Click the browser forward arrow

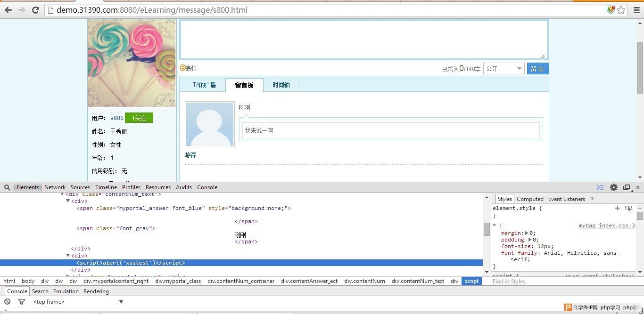click(22, 10)
